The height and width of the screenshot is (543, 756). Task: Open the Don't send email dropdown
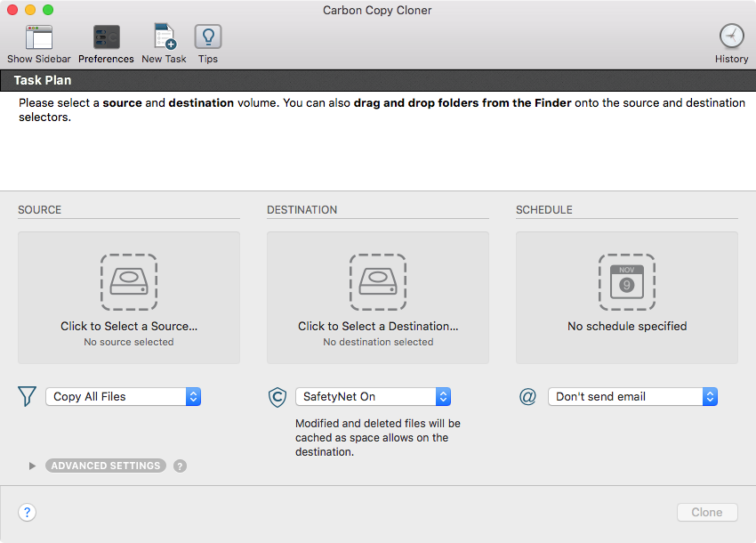point(632,397)
